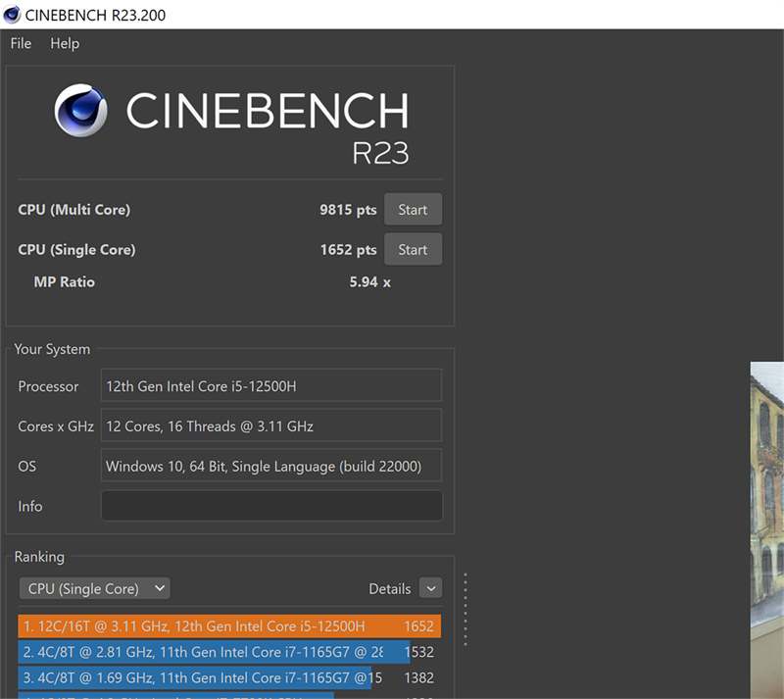
Task: Select the Processor field showing i5-12500H
Action: [271, 385]
